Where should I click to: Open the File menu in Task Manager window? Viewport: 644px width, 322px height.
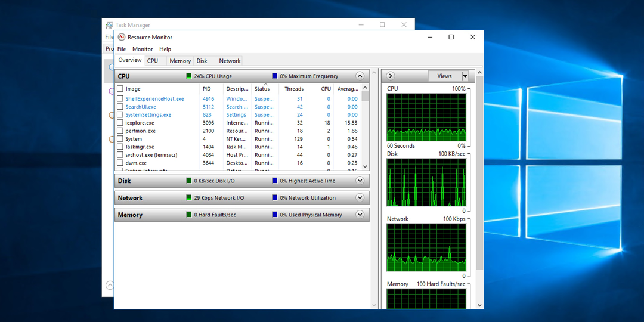pos(109,37)
